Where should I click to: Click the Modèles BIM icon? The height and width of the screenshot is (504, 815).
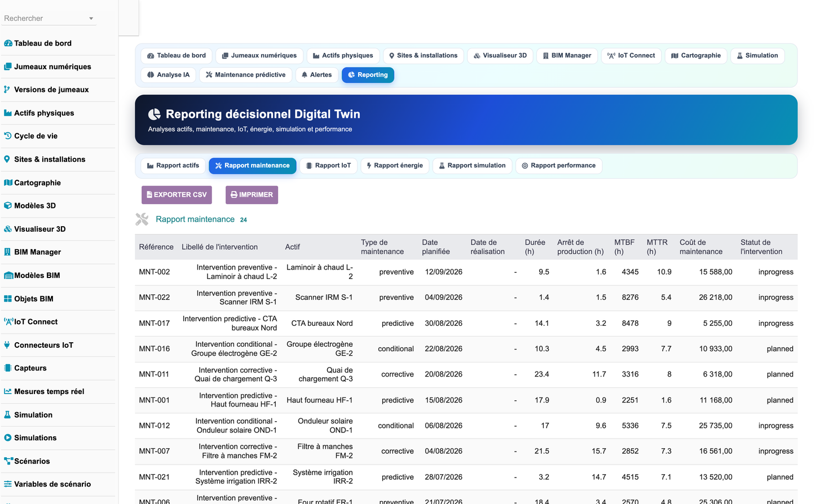click(8, 276)
